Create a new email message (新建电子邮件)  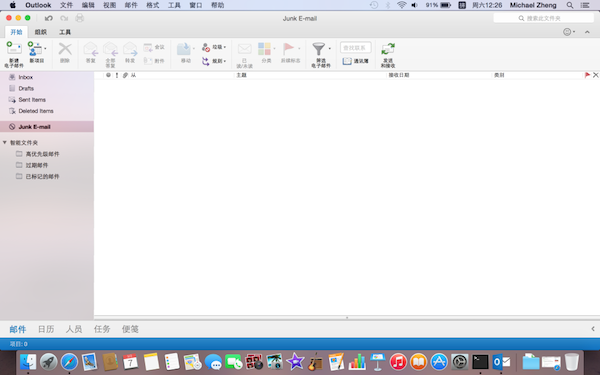[14, 54]
